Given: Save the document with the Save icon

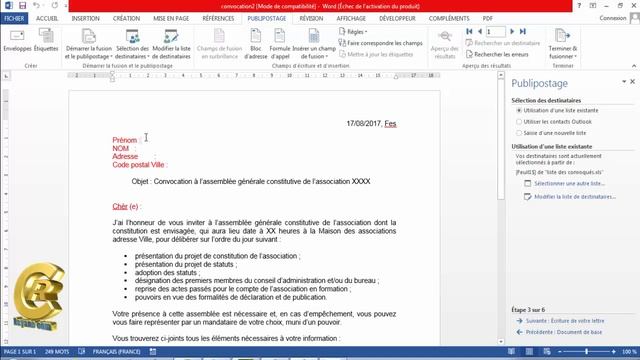Looking at the screenshot, I should (22, 6).
